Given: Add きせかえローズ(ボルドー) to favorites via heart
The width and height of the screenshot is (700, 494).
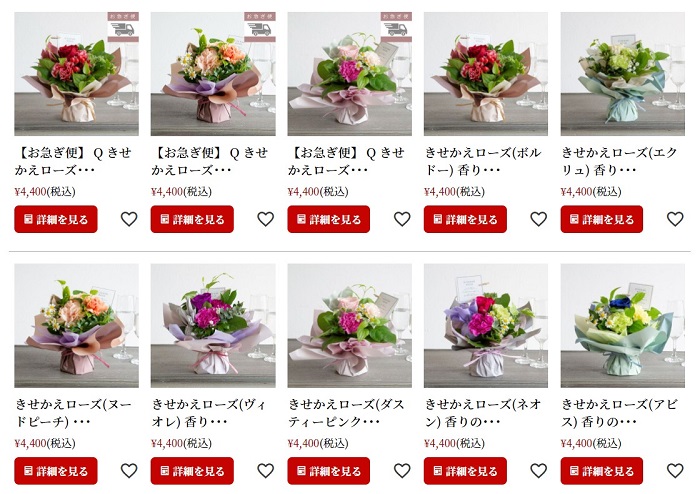Looking at the screenshot, I should (x=539, y=219).
